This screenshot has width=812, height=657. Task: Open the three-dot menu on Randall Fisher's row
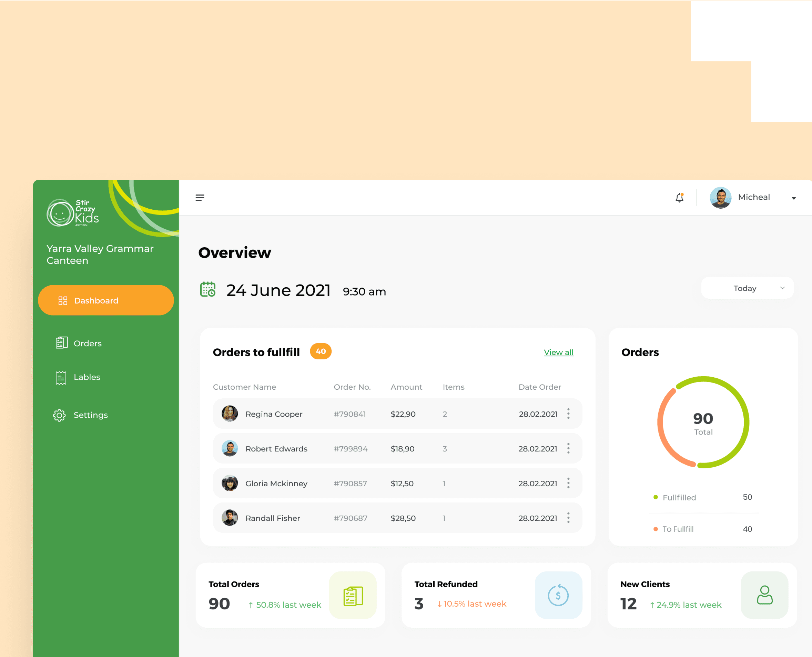568,518
